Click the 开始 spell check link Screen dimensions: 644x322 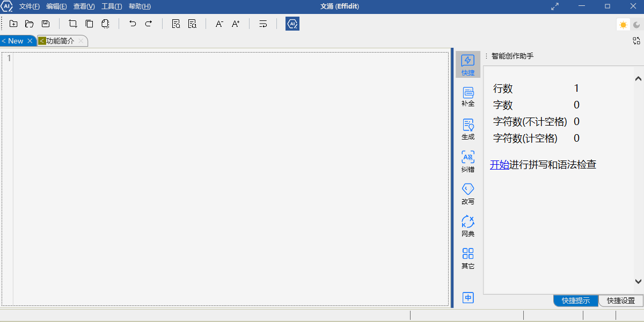(499, 165)
